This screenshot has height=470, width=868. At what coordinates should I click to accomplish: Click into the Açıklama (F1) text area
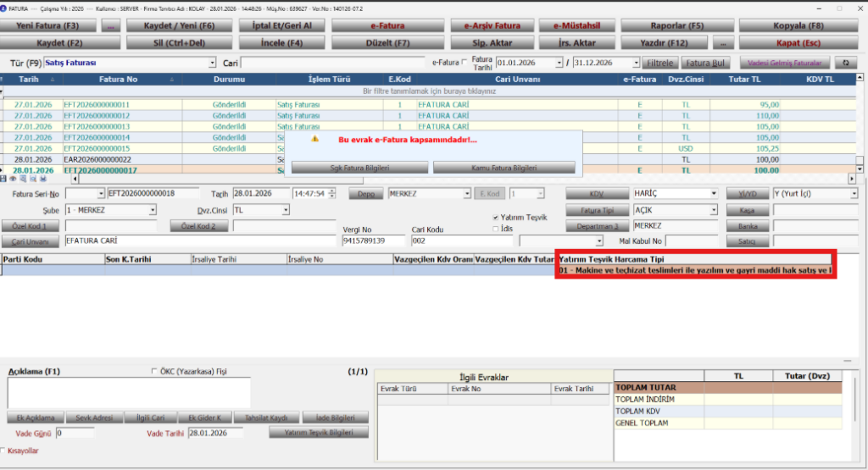click(129, 393)
